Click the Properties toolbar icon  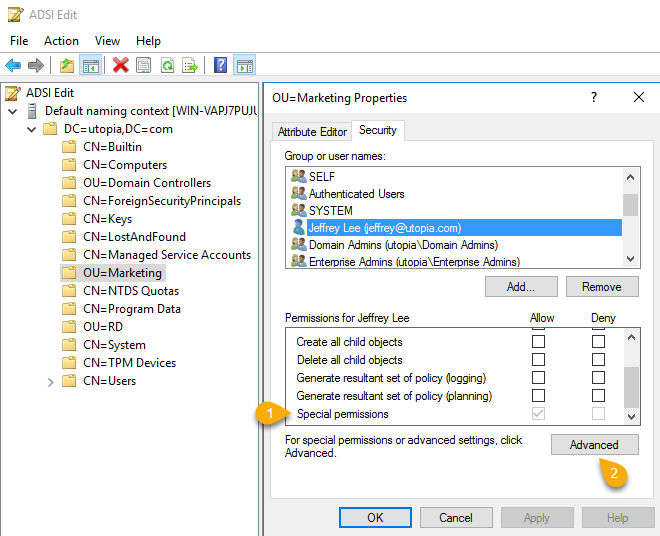coord(144,65)
